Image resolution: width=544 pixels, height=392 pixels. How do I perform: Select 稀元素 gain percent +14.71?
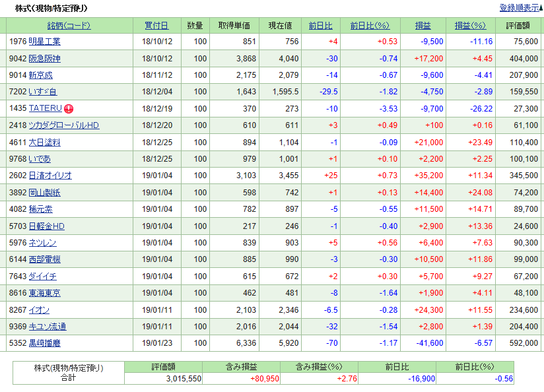(480, 209)
